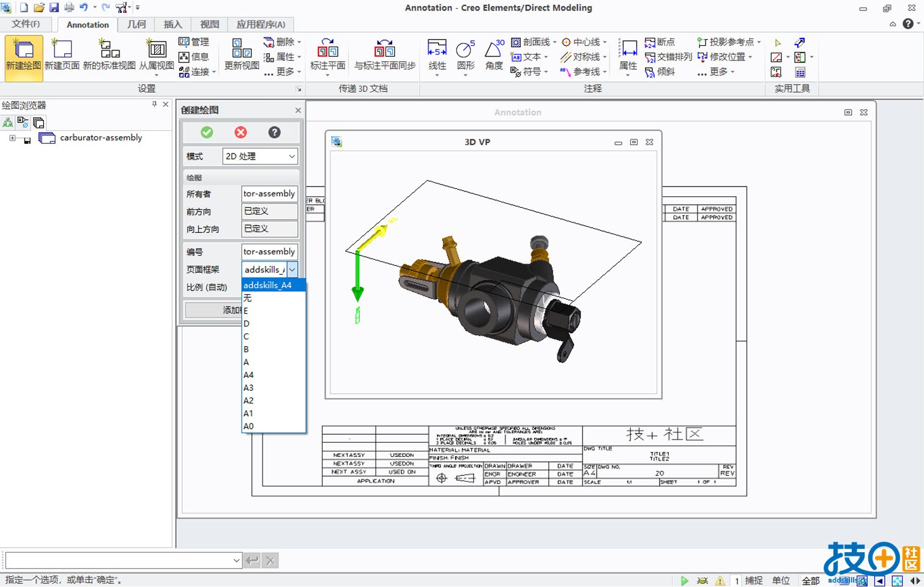Click the 编号 input field
The width and height of the screenshot is (924, 587).
tap(269, 251)
